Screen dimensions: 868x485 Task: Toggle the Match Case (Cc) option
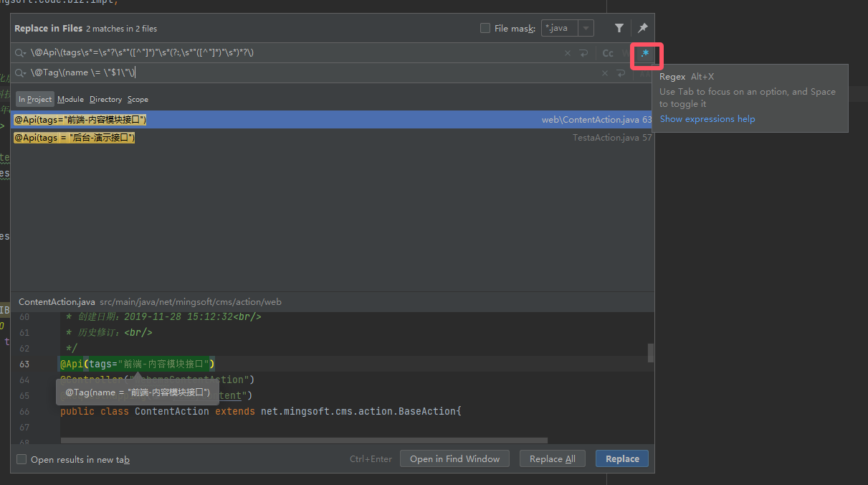tap(608, 53)
